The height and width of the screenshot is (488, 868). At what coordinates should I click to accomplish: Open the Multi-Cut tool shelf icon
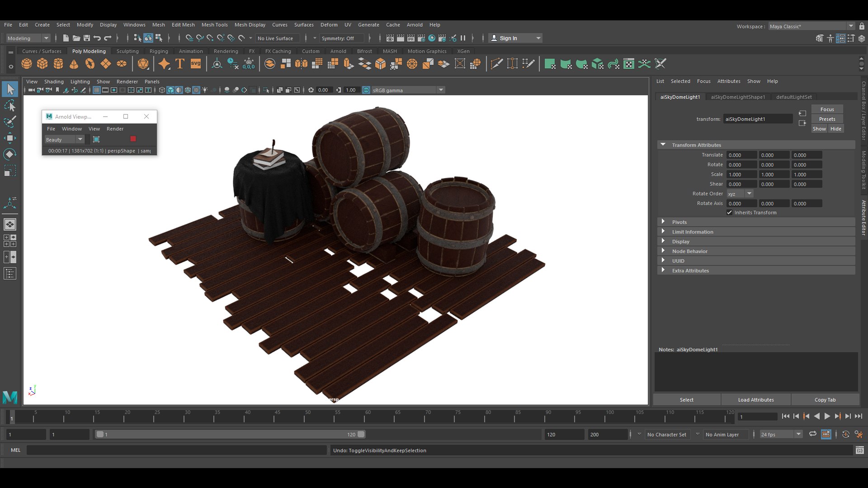point(496,64)
